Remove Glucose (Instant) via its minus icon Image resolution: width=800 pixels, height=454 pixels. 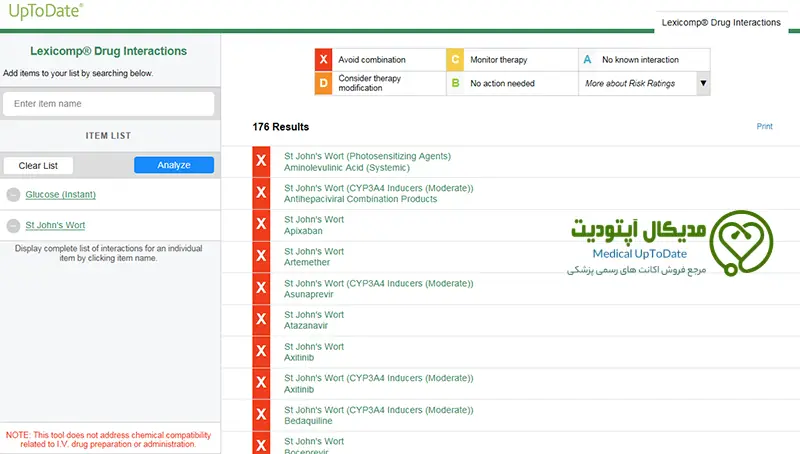click(x=13, y=194)
